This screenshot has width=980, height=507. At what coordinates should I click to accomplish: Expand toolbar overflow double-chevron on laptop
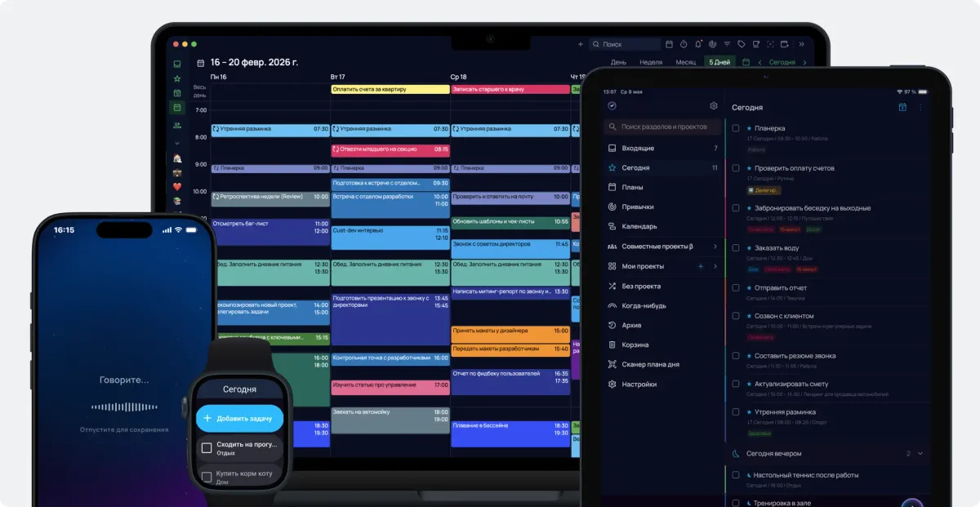[x=801, y=44]
